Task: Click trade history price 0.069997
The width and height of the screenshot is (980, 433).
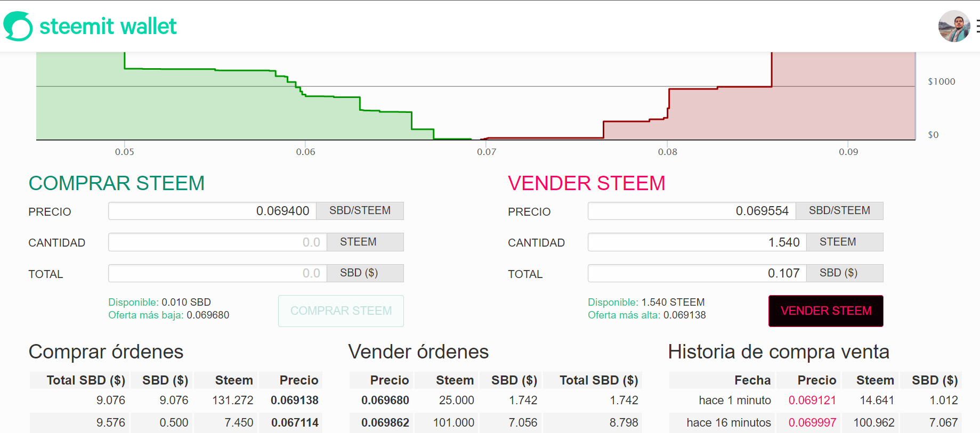Action: coord(812,423)
